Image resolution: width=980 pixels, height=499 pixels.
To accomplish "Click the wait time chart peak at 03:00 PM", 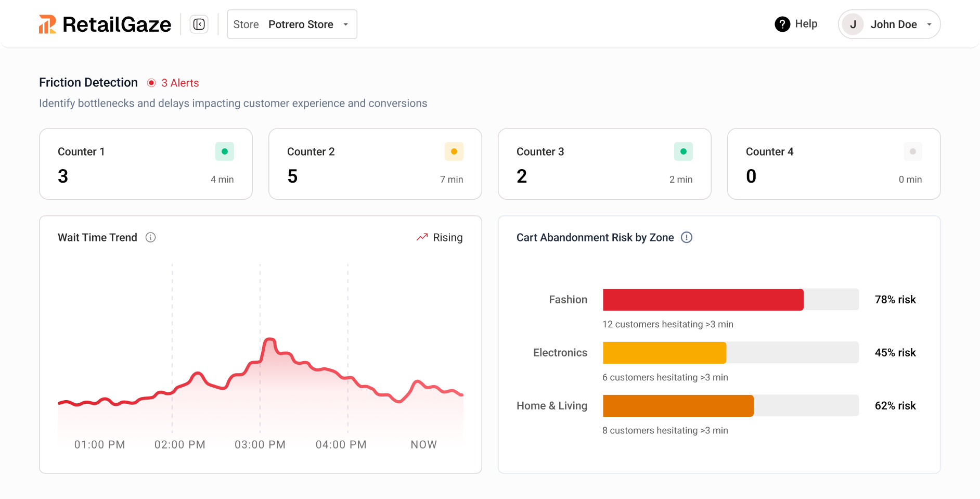I will point(269,340).
